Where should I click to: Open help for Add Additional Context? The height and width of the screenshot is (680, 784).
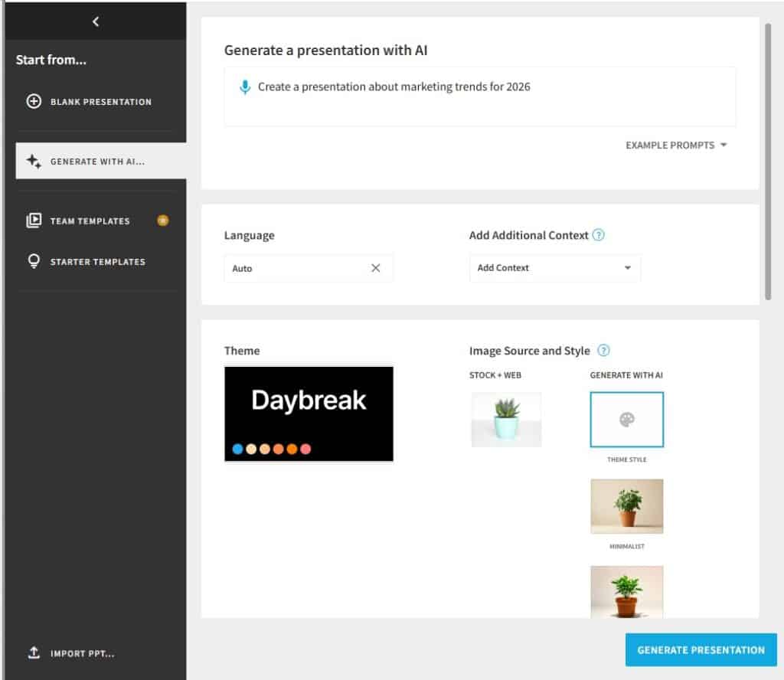coord(599,235)
